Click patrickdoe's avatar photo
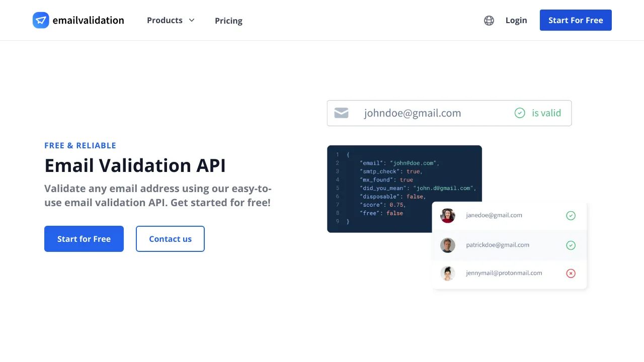The width and height of the screenshot is (644, 362). tap(448, 245)
